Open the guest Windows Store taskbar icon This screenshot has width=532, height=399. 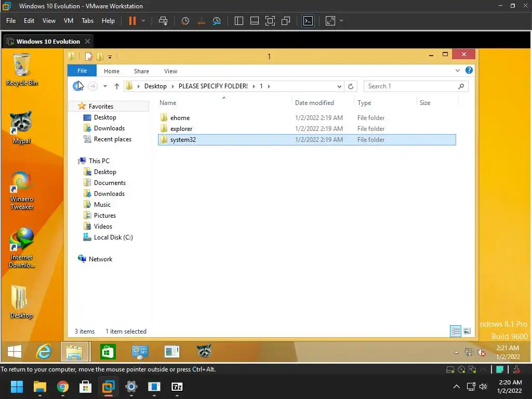108,352
